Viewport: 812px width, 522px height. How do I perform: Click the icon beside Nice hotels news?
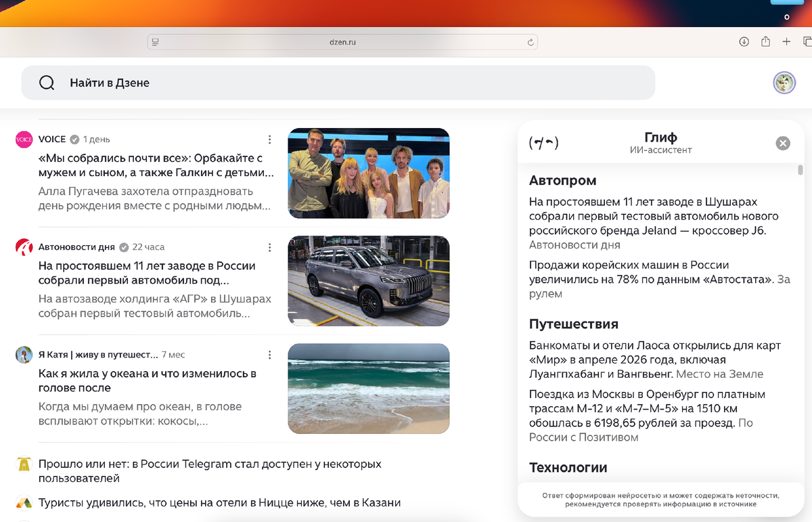pyautogui.click(x=24, y=503)
